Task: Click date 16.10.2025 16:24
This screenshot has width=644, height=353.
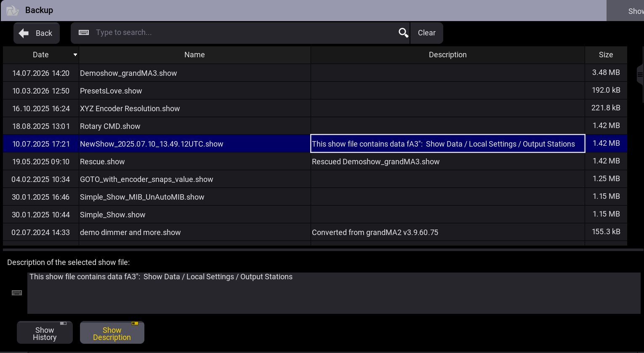Action: [x=41, y=109]
